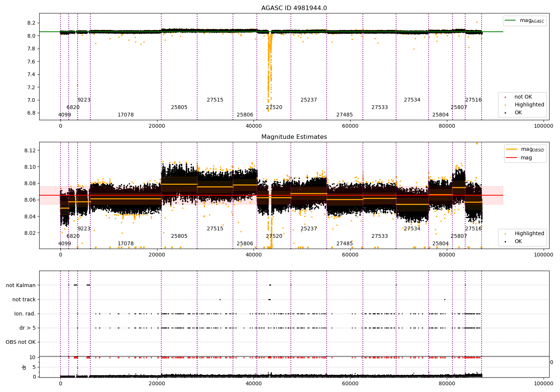
Task: Select the green mag AGASC legend line
Action: coord(510,21)
